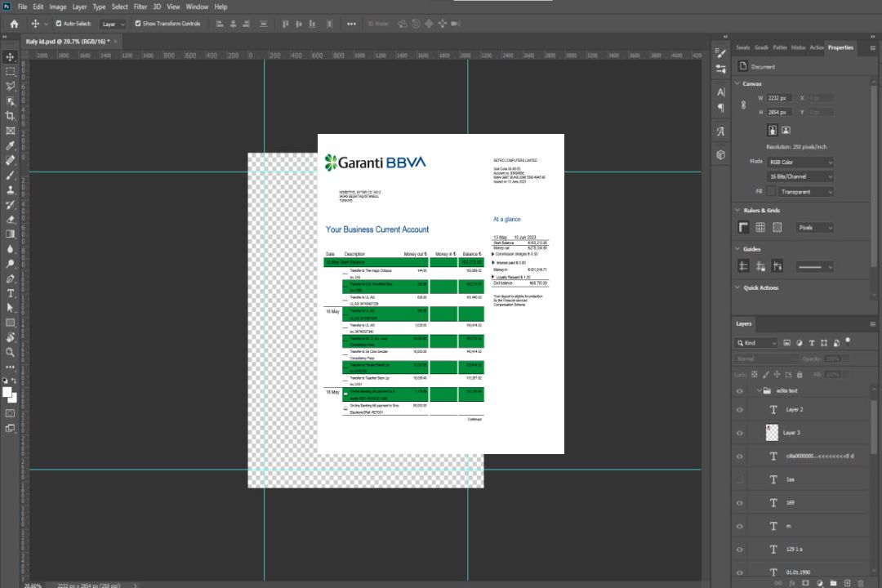Open the 3D panel cube icon
882x588 pixels.
[720, 154]
